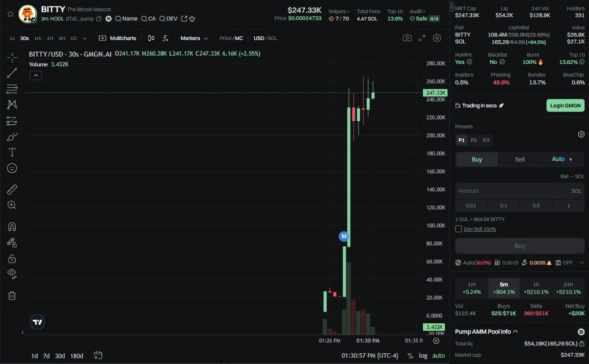The image size is (589, 364).
Task: Open the indicators fx menu
Action: tap(165, 38)
